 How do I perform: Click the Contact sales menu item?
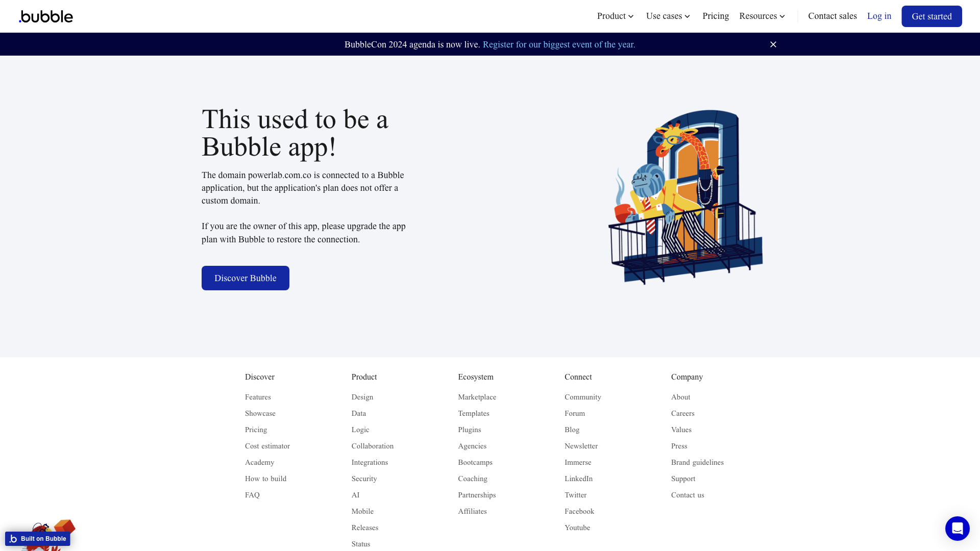pos(832,16)
